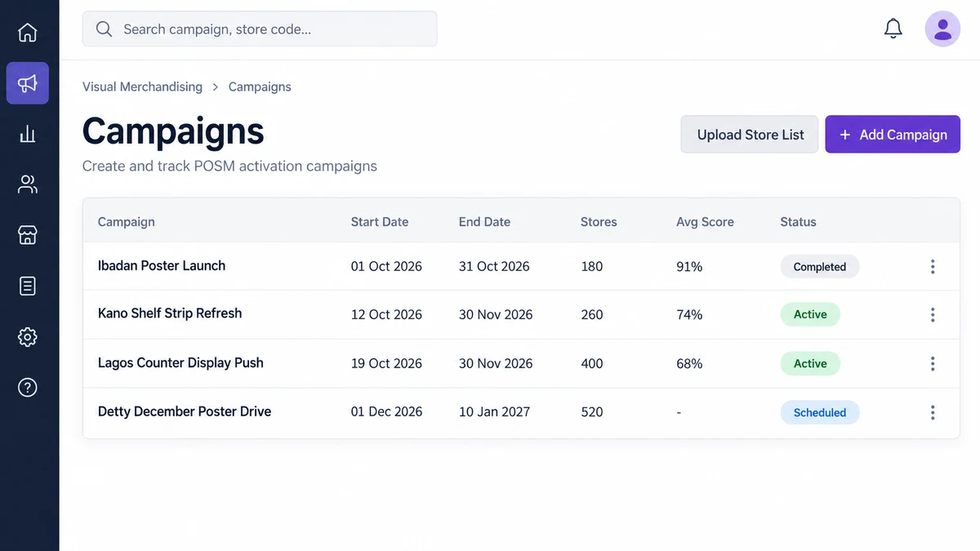Select the 74% average score cell
The height and width of the screenshot is (551, 980).
click(689, 314)
